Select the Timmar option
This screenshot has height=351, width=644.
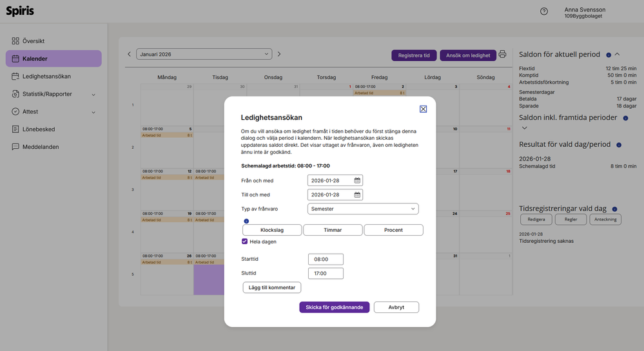point(333,230)
